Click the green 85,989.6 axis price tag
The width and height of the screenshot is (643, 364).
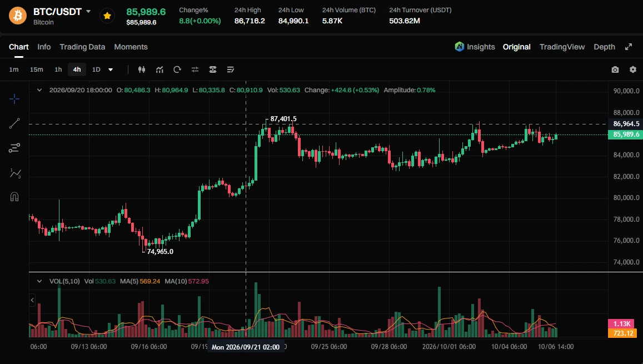(626, 134)
